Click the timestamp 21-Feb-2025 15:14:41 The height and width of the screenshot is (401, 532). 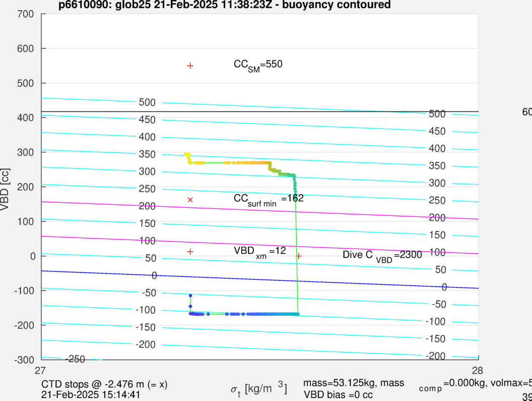click(x=91, y=395)
